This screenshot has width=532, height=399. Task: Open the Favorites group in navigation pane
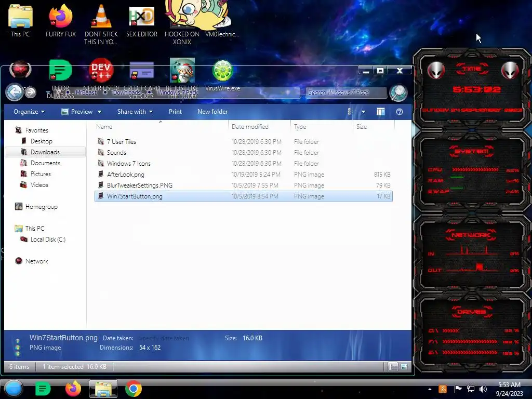37,130
